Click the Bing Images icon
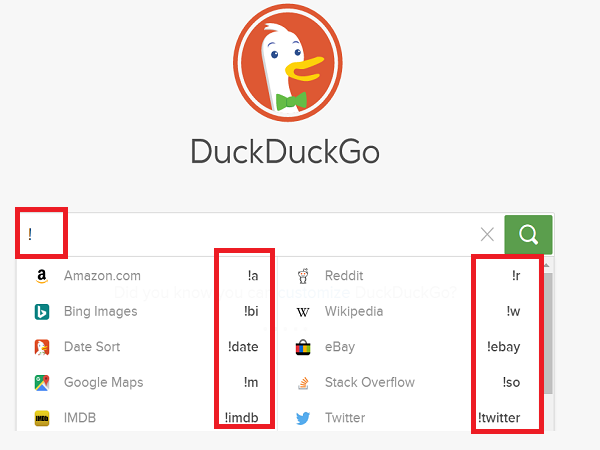600x450 pixels. point(42,311)
